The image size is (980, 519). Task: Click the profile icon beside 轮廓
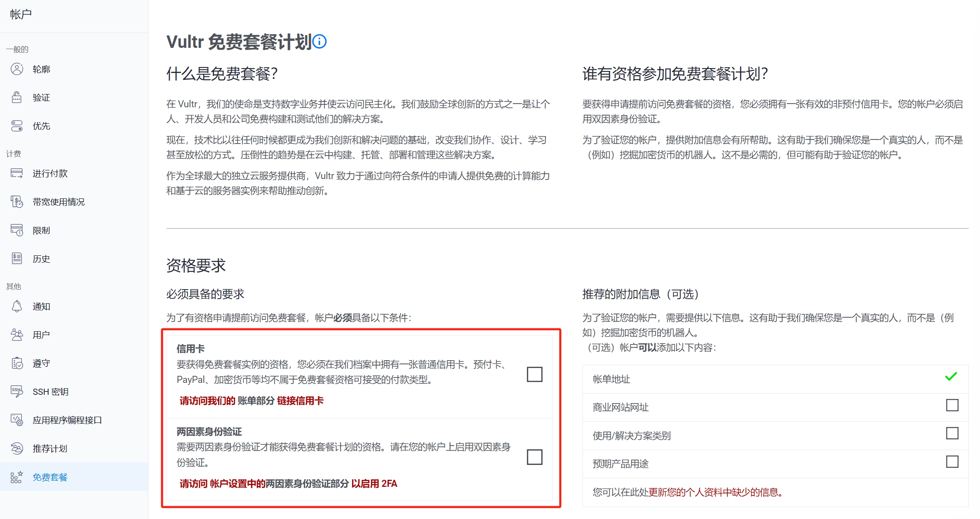point(17,69)
